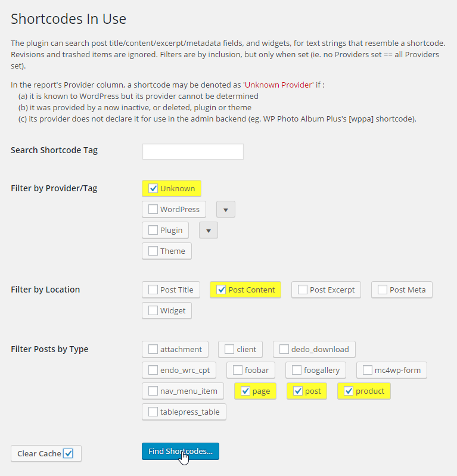Tick the mc4wp-form post type
Screen dimensions: 457x476
(x=368, y=371)
